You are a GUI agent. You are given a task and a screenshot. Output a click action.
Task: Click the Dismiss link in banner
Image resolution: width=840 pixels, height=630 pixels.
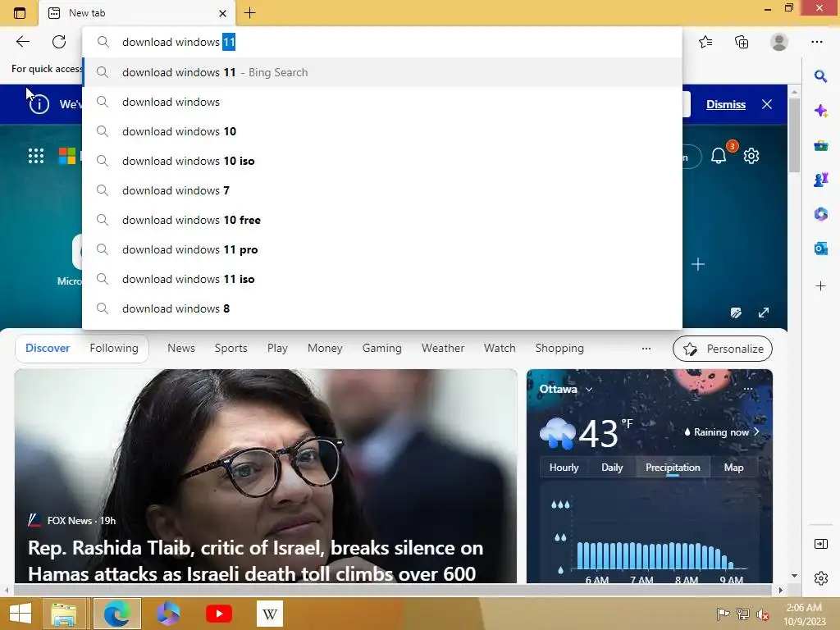(725, 104)
